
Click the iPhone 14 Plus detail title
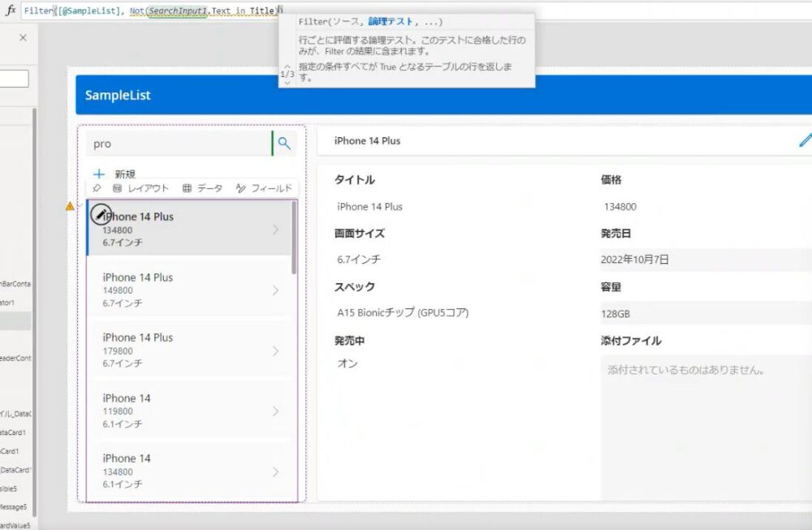tap(367, 140)
